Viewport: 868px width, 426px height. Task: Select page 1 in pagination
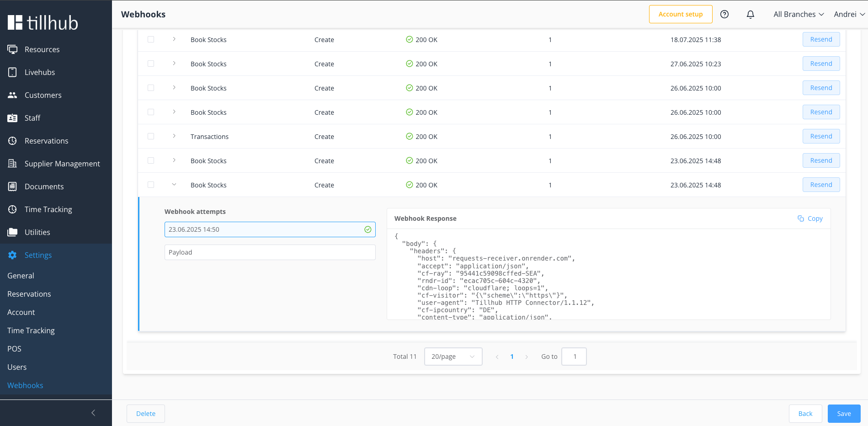[x=512, y=357]
